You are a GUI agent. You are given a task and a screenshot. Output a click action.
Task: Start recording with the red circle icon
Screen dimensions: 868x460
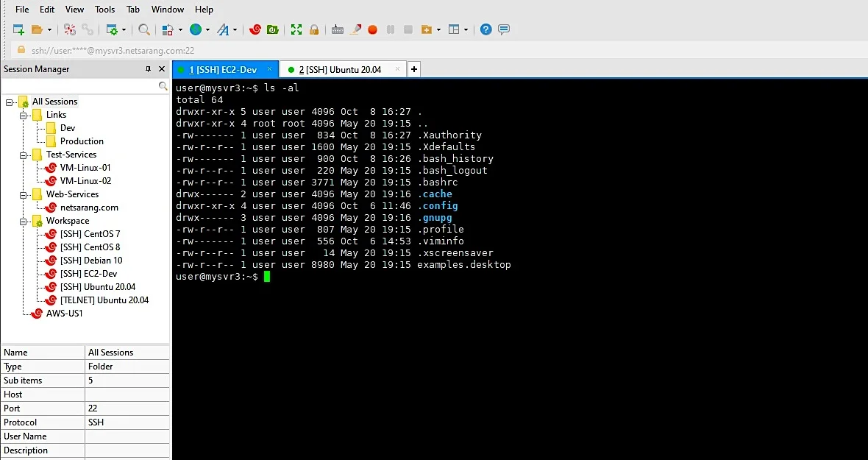pos(372,30)
